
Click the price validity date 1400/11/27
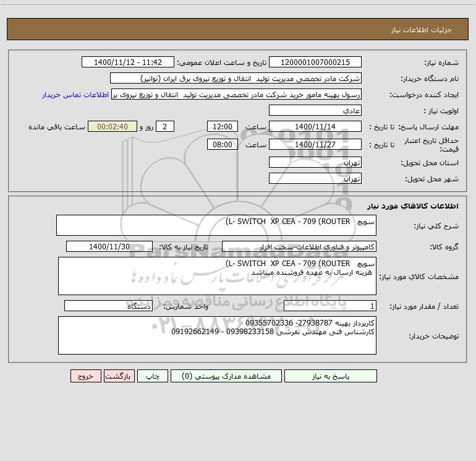315,144
